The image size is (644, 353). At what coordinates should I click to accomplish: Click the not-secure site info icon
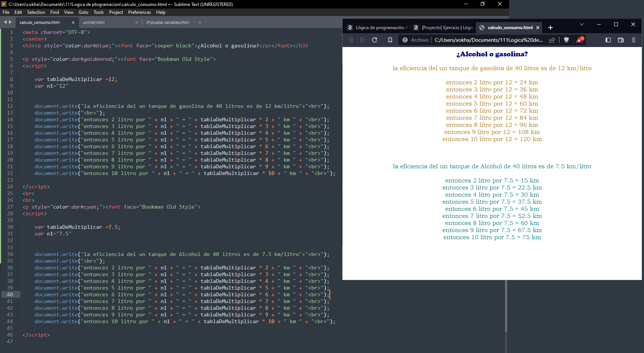tap(405, 40)
